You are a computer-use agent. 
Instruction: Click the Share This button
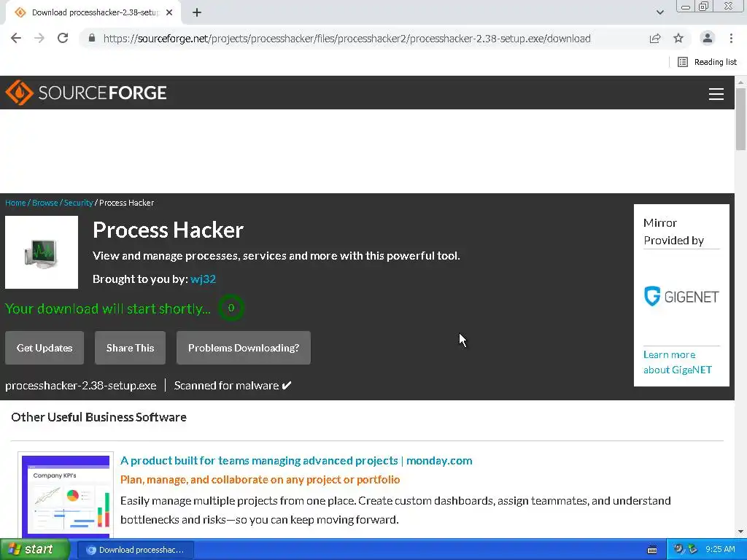click(x=130, y=348)
